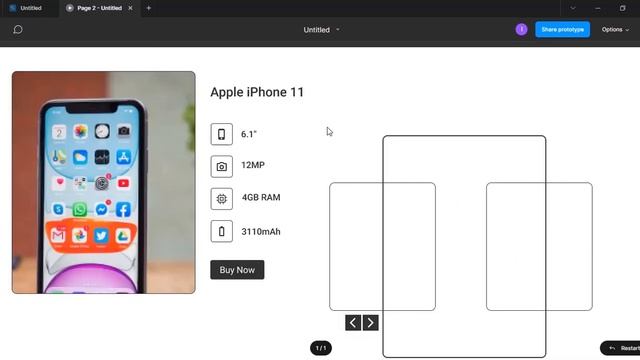Click the Apple iPhone 11 heading

(x=257, y=92)
